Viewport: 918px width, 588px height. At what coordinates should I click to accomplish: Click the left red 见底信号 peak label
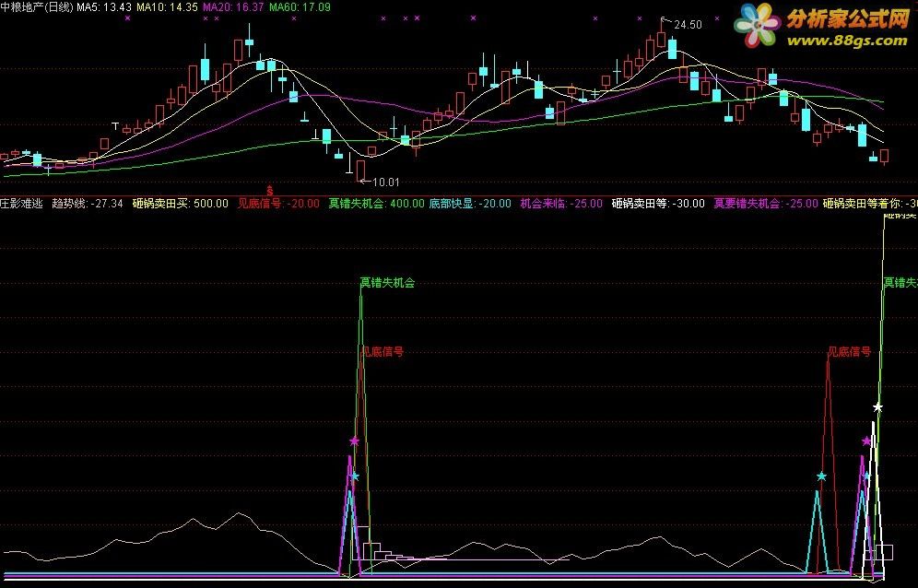pyautogui.click(x=382, y=352)
